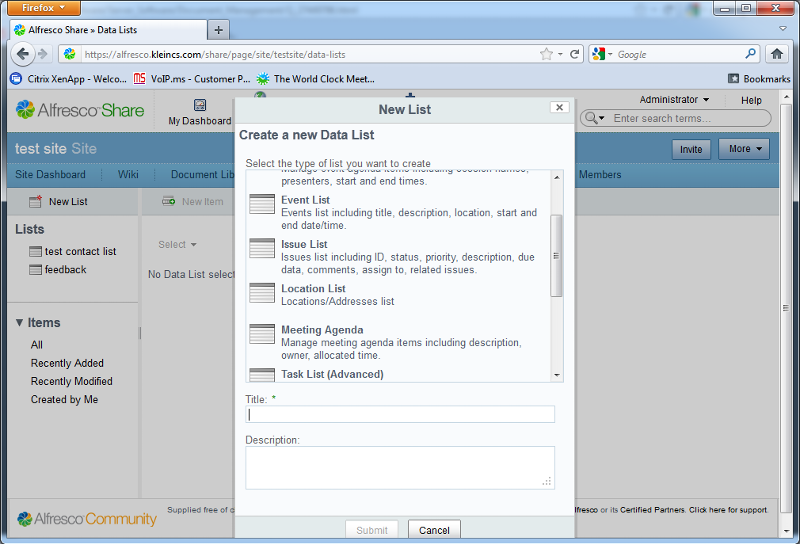Filter items by Recently Added
Screen dimensions: 800x544
pos(67,363)
